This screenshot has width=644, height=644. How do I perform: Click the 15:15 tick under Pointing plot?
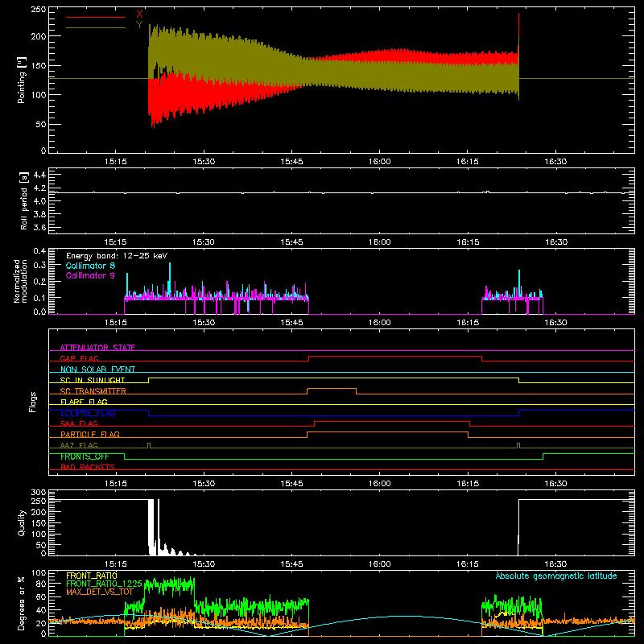[x=115, y=162]
